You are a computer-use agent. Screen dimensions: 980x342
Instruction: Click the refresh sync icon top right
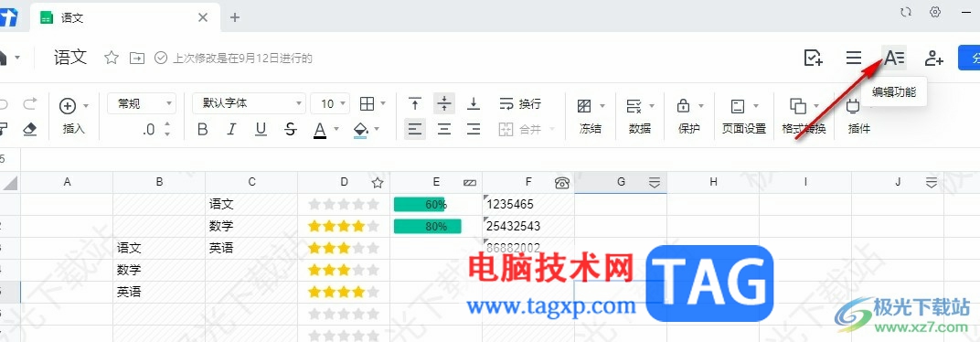click(905, 12)
